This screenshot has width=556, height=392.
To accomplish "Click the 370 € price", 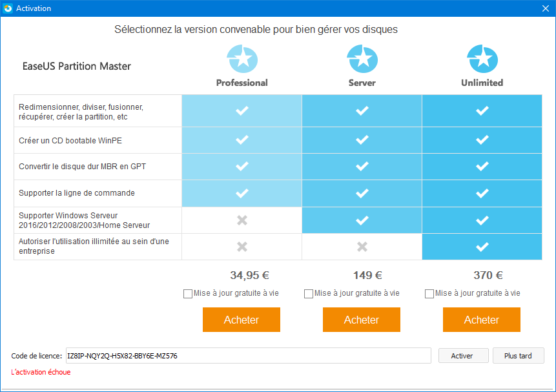I will (488, 275).
